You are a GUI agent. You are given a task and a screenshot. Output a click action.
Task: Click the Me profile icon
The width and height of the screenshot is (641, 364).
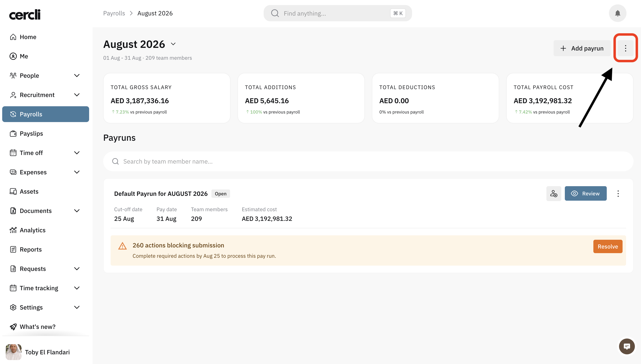tap(13, 56)
